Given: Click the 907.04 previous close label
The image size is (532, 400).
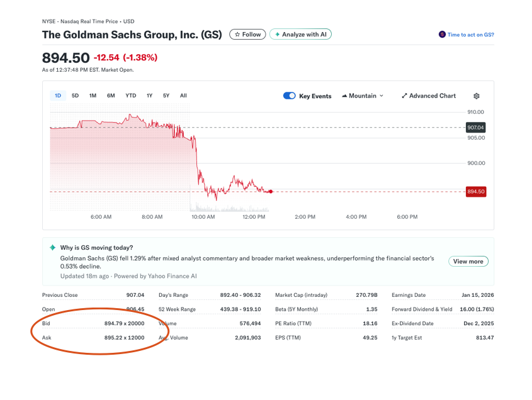Looking at the screenshot, I should [475, 128].
